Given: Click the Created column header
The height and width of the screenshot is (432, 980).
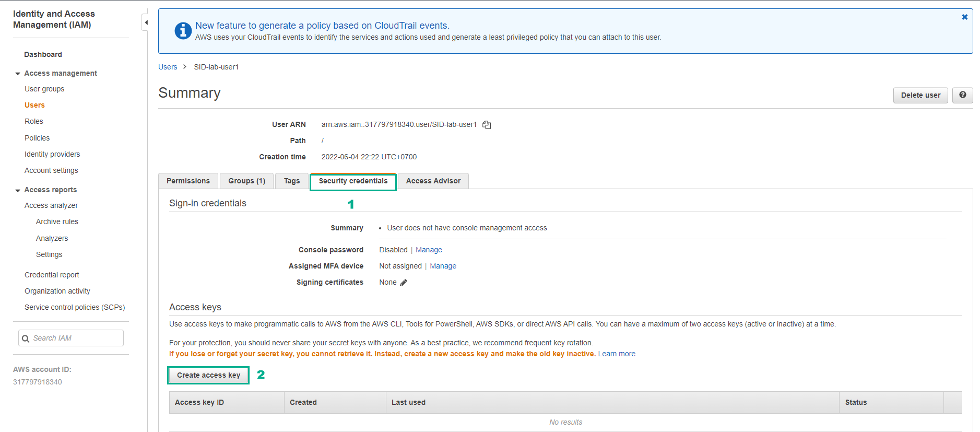Looking at the screenshot, I should click(335, 402).
